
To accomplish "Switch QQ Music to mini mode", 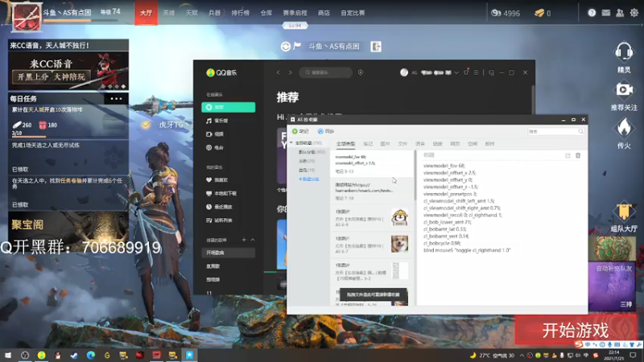I will click(x=491, y=72).
